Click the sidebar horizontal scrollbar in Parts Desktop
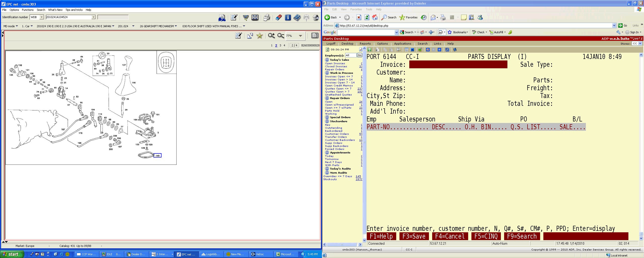The height and width of the screenshot is (258, 644). (342, 244)
